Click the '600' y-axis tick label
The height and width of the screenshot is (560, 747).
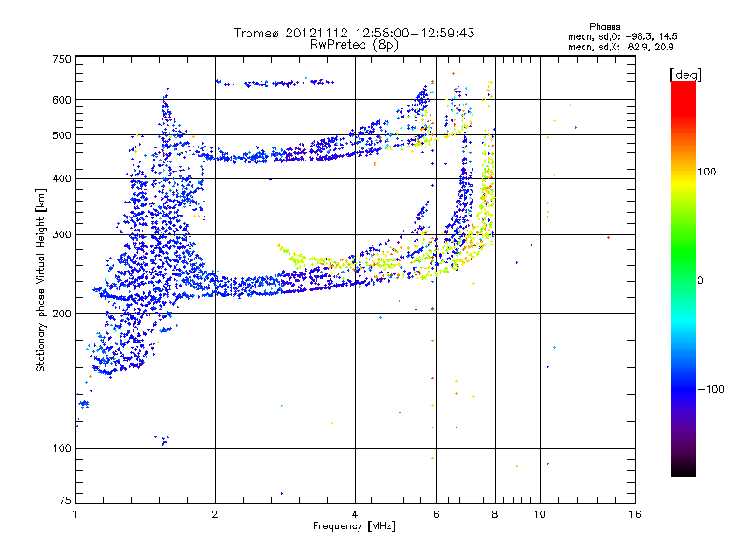pyautogui.click(x=62, y=100)
